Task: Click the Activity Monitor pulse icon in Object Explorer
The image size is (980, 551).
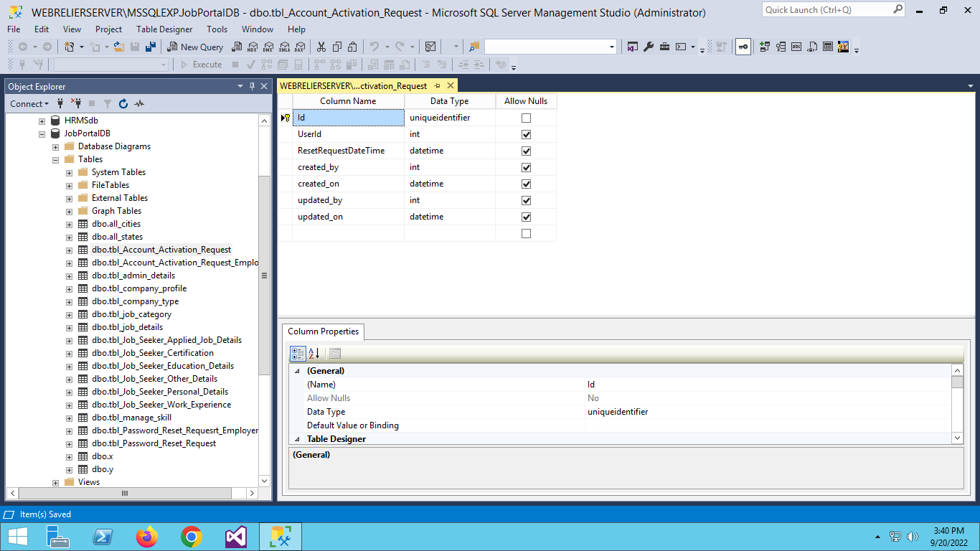Action: (x=139, y=103)
